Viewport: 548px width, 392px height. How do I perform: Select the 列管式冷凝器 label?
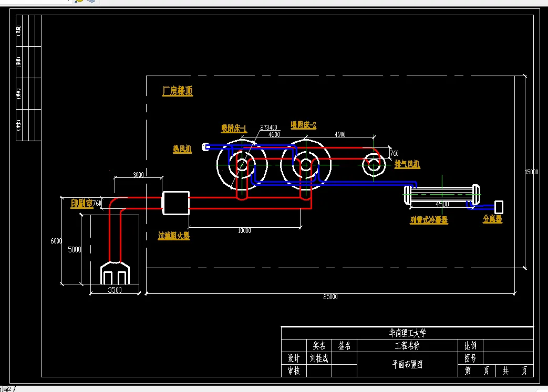[429, 220]
